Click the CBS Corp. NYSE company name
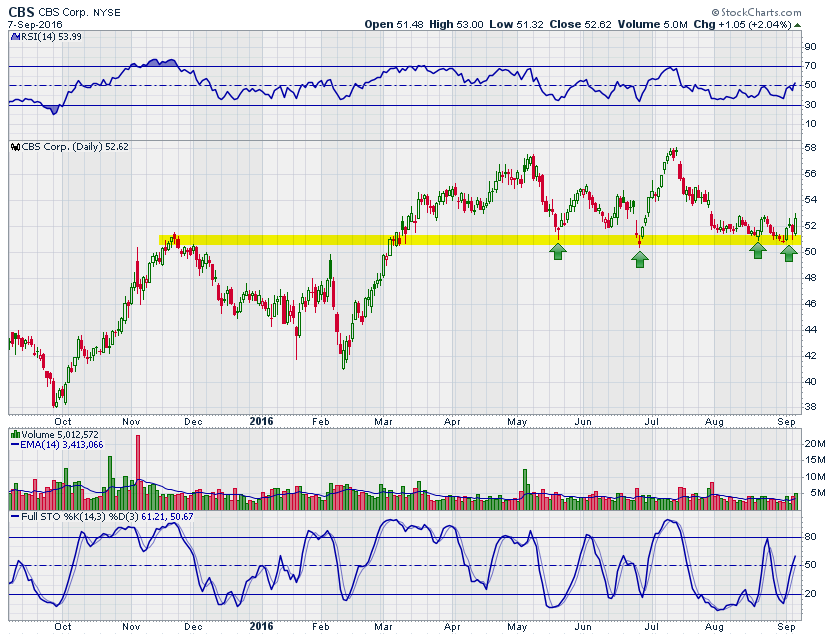The height and width of the screenshot is (636, 832). coord(79,12)
